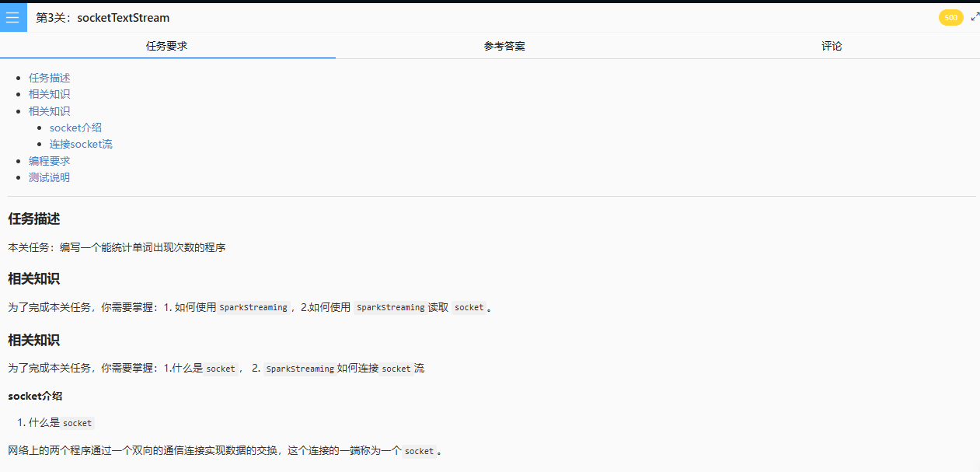Viewport: 980px width, 472px height.
Task: Click the first bold 相关知识 section heading
Action: (x=34, y=278)
